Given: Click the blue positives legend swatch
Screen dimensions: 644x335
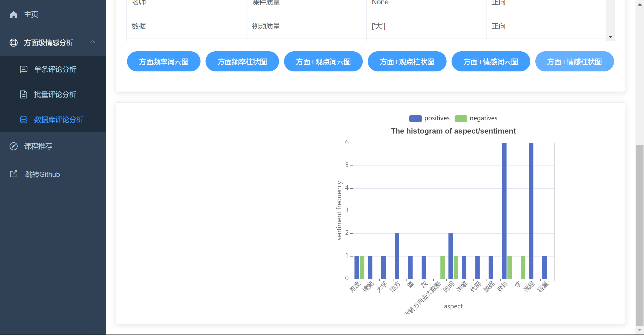Looking at the screenshot, I should coord(415,118).
